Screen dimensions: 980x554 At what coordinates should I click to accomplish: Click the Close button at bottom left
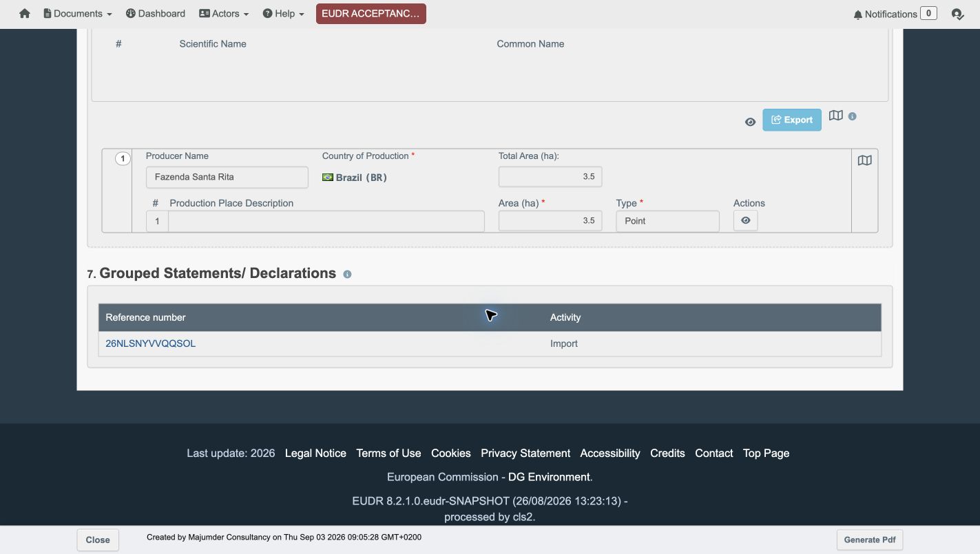click(98, 540)
